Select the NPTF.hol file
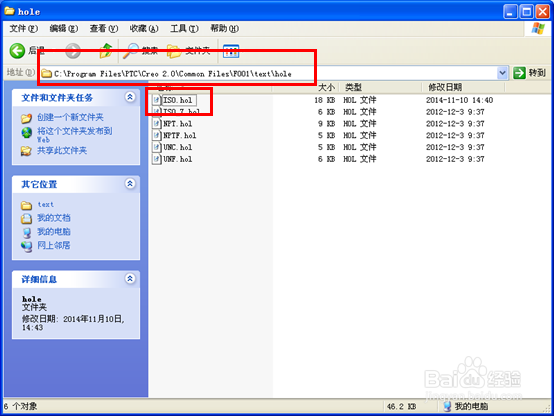The image size is (554, 416). [x=179, y=135]
